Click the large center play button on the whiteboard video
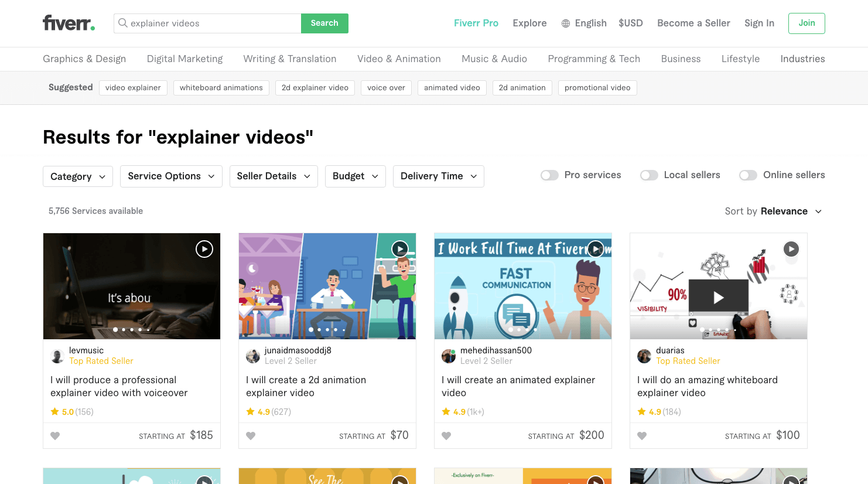 719,298
